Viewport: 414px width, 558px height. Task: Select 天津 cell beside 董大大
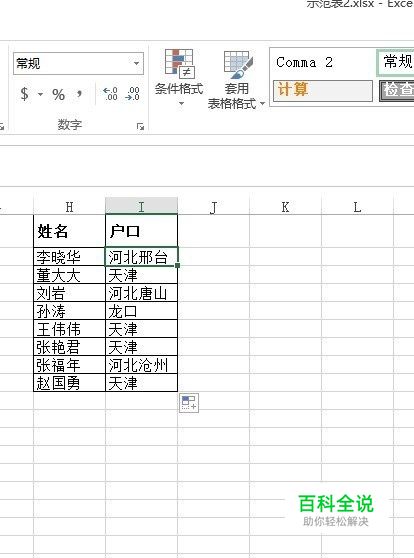[141, 274]
